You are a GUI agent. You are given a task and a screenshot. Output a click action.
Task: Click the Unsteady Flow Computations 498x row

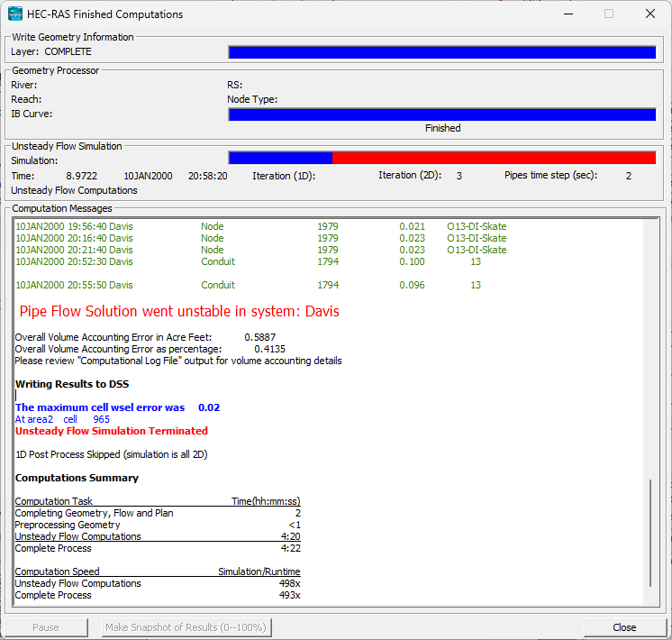[x=158, y=583]
